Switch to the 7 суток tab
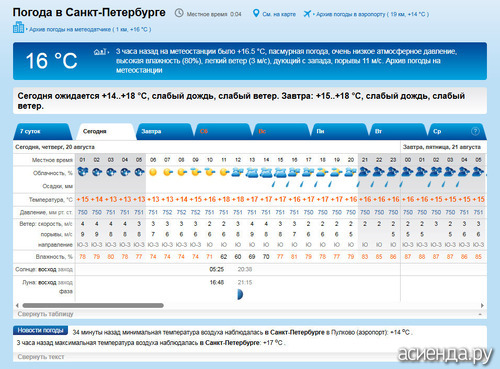This screenshot has width=500, height=369. (x=42, y=131)
